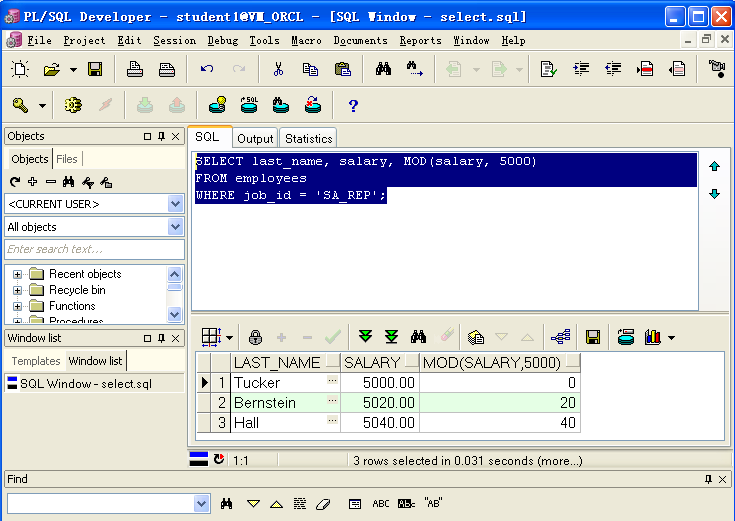Select the Templates tab

pyautogui.click(x=36, y=361)
